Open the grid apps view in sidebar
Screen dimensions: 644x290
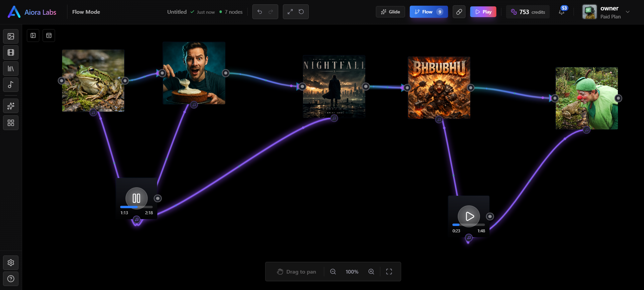pyautogui.click(x=11, y=123)
